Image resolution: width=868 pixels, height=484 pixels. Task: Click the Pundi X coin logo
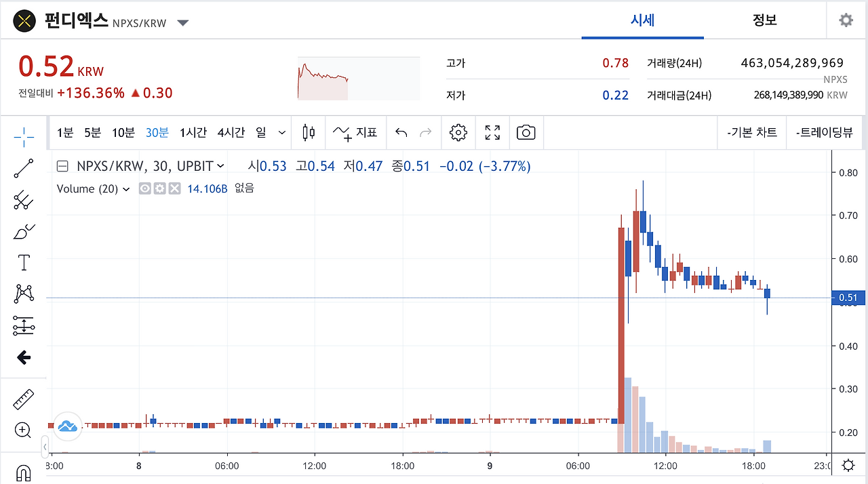click(x=25, y=21)
